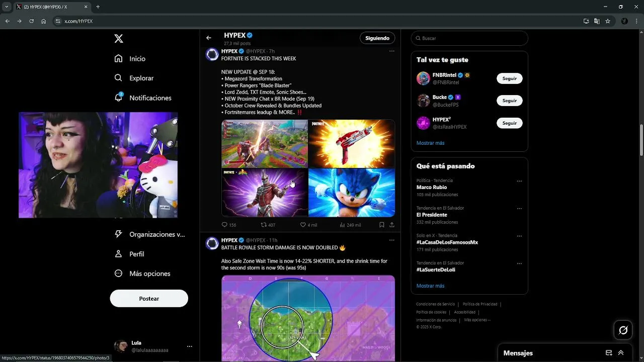This screenshot has height=362, width=644.
Task: Open Perfil person icon
Action: (118, 254)
